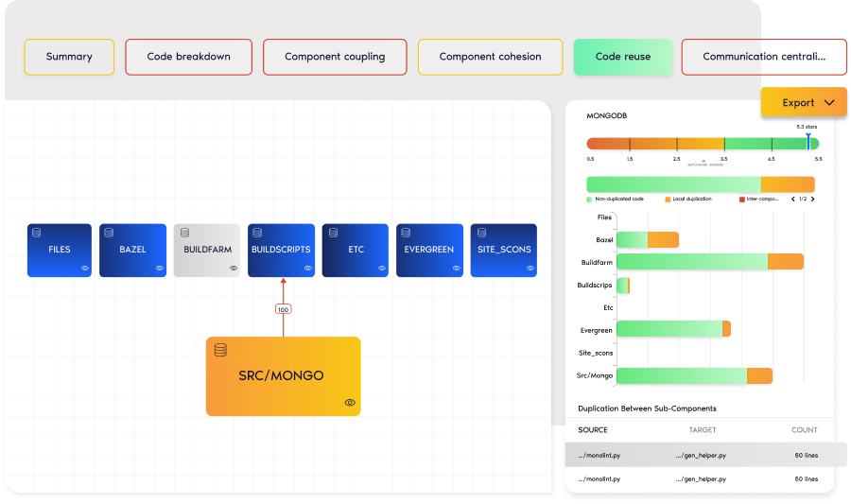Select the FILES component box label
This screenshot has height=504, width=851.
pyautogui.click(x=60, y=250)
